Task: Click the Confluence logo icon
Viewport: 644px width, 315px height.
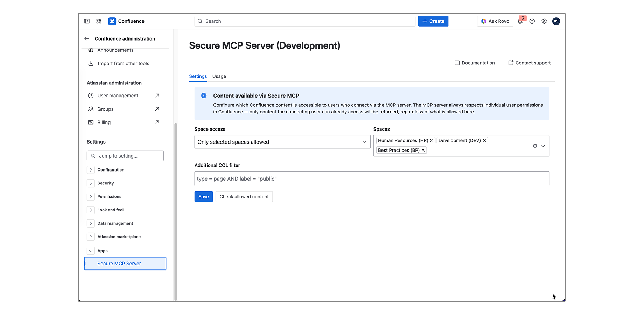Action: (112, 21)
